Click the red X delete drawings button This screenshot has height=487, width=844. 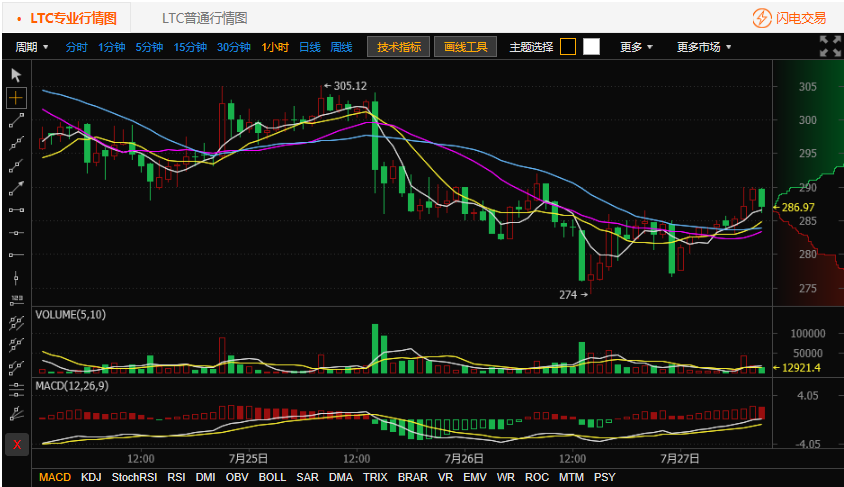click(x=17, y=444)
